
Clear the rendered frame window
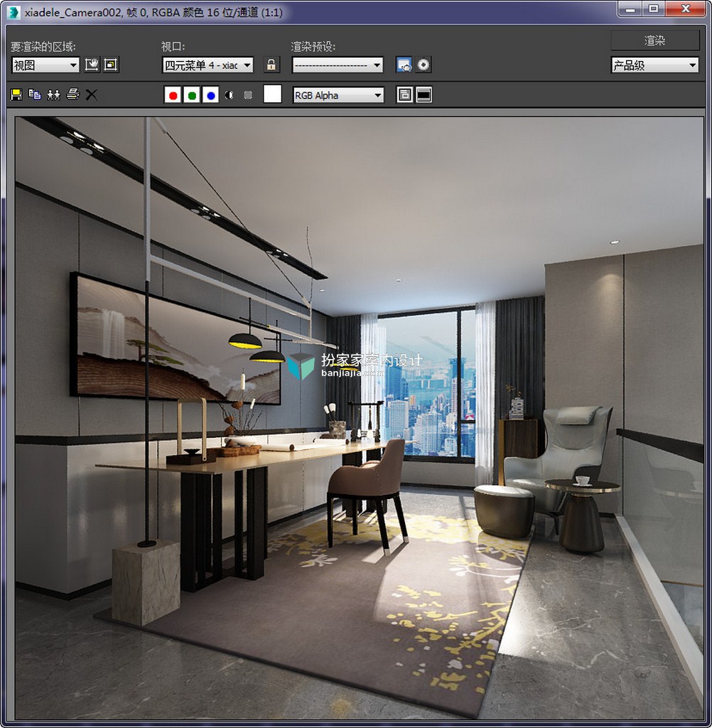[x=92, y=95]
